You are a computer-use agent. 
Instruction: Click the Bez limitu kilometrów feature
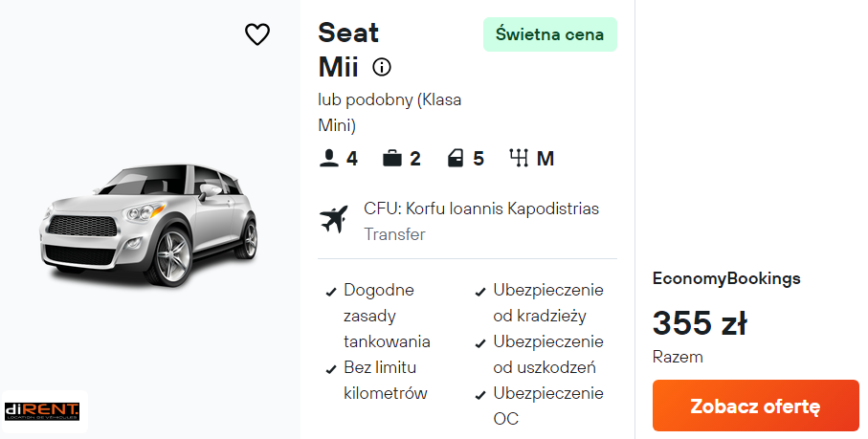pos(385,380)
